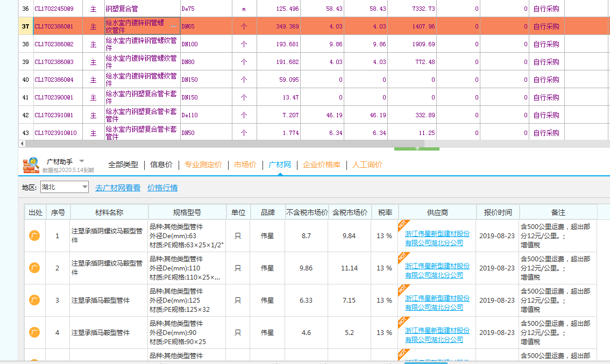This screenshot has width=610, height=364.
Task: Click code cell CL1702386@1
Action: tap(58, 26)
